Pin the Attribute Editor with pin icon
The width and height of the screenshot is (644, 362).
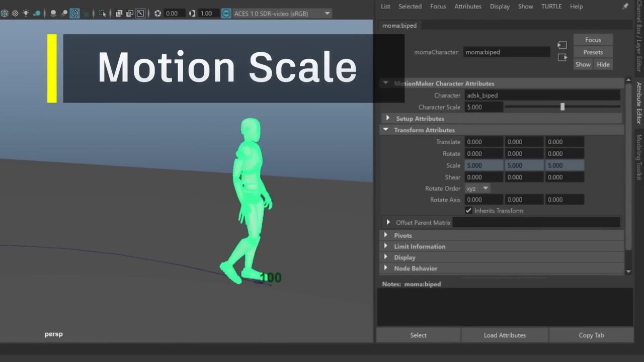625,7
